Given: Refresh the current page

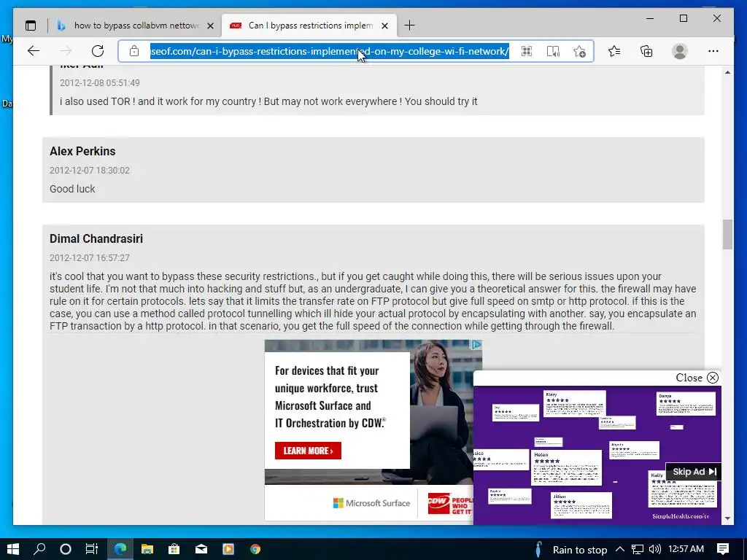Looking at the screenshot, I should pyautogui.click(x=98, y=51).
